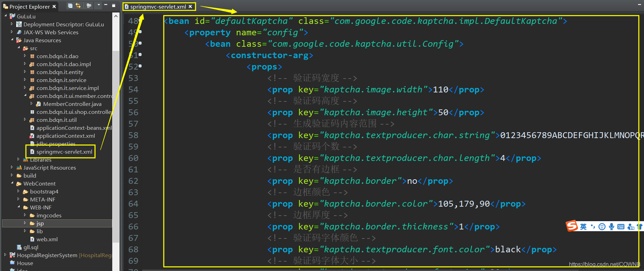Open Project Explorer View Menu dropdown
Viewport: 644px width, 271px height.
99,5
